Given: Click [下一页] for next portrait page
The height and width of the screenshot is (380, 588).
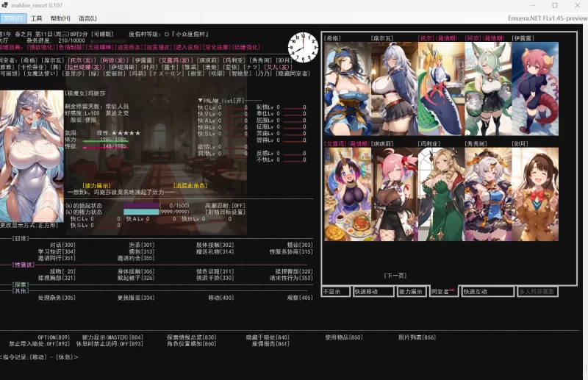Looking at the screenshot, I should click(x=395, y=276).
